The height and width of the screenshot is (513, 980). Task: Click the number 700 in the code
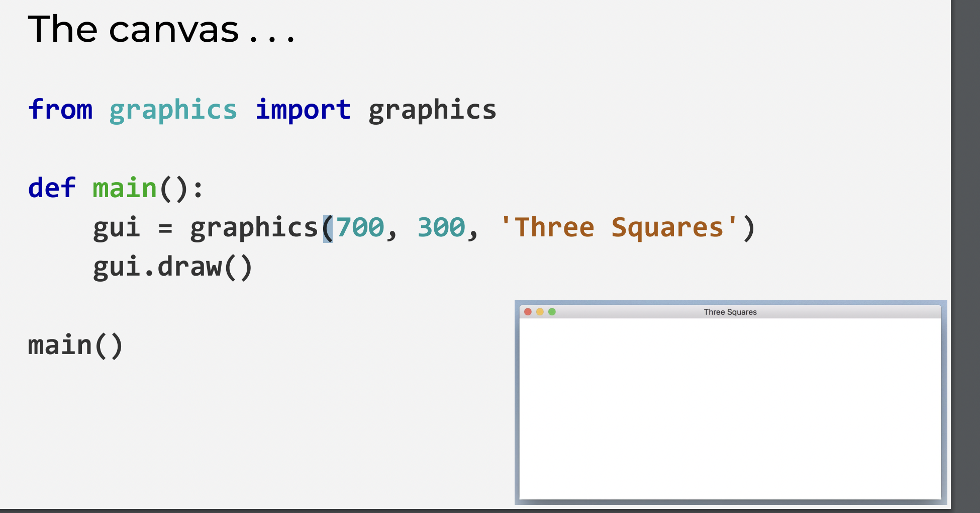click(x=360, y=227)
